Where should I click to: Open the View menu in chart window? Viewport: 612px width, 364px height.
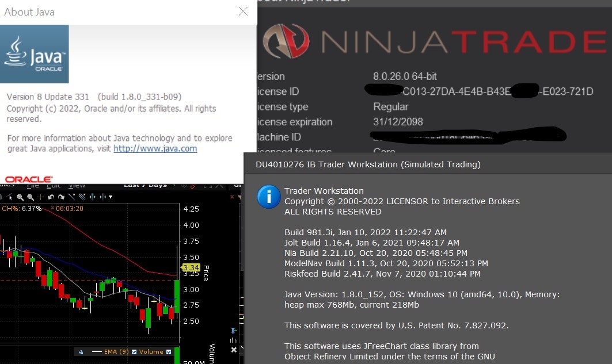pyautogui.click(x=77, y=186)
